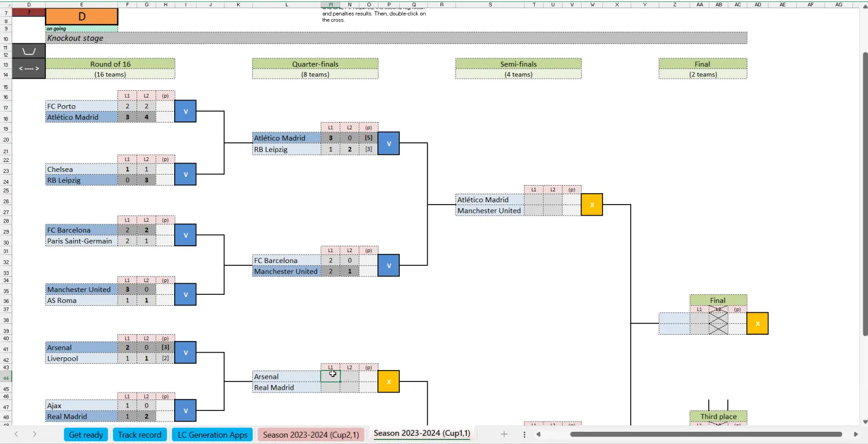Viewport: 868px width, 444px height.
Task: Click blue V box beside FC Porto match
Action: [185, 111]
